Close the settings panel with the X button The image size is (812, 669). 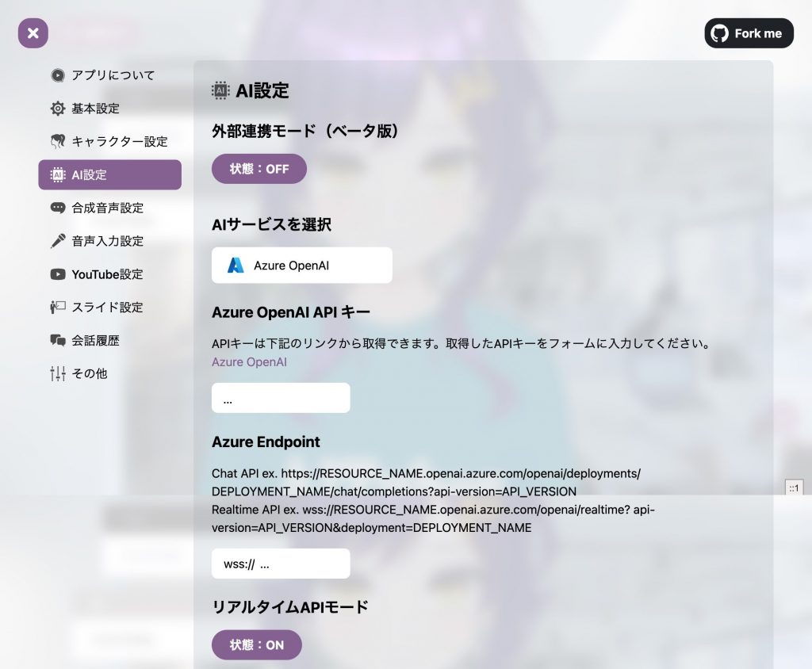(x=33, y=33)
